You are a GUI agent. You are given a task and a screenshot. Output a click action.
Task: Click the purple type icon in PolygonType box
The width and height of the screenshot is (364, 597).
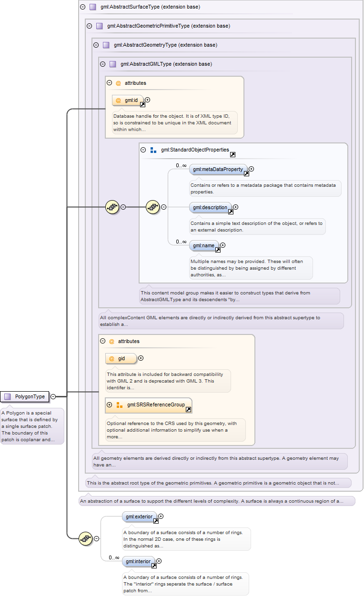7,396
